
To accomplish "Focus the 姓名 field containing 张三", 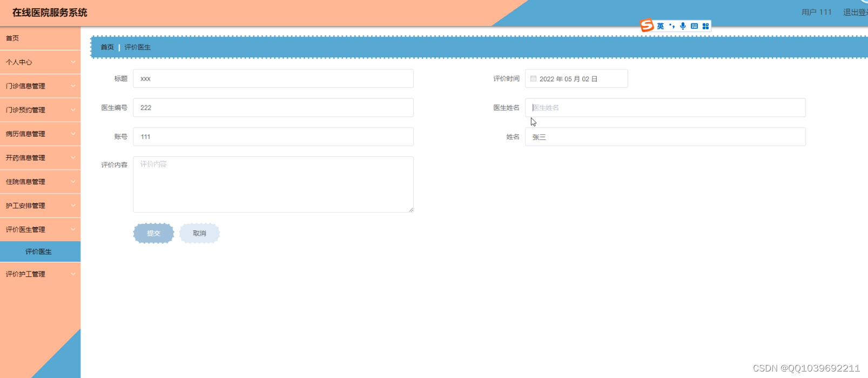I will 665,137.
